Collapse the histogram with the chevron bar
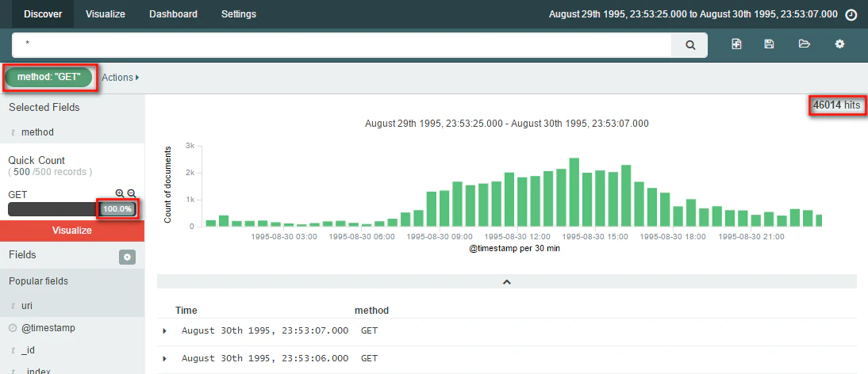The width and height of the screenshot is (868, 374). click(x=506, y=281)
